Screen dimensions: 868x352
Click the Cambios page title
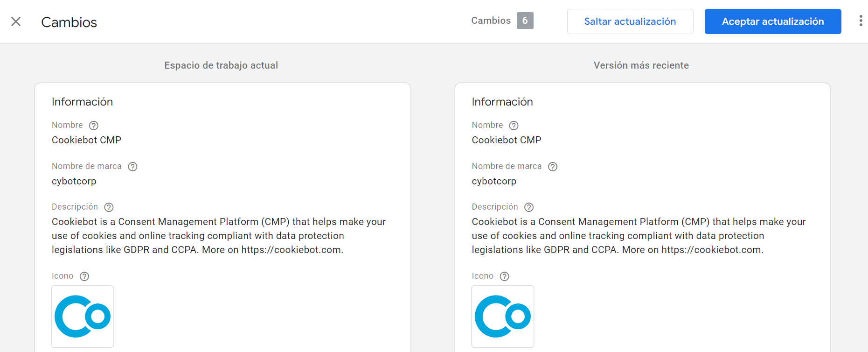click(x=69, y=22)
